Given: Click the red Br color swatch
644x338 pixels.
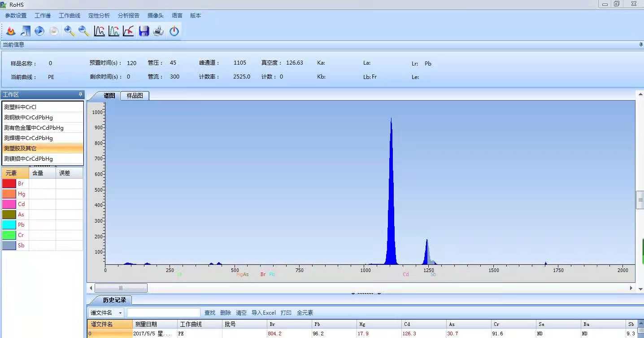Looking at the screenshot, I should point(9,184).
